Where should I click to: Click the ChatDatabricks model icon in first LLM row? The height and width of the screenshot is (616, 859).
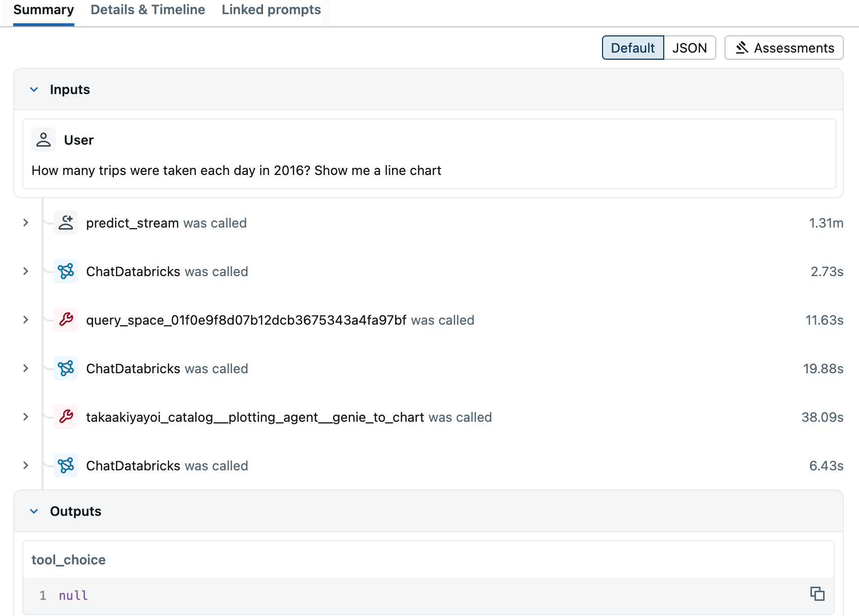66,272
